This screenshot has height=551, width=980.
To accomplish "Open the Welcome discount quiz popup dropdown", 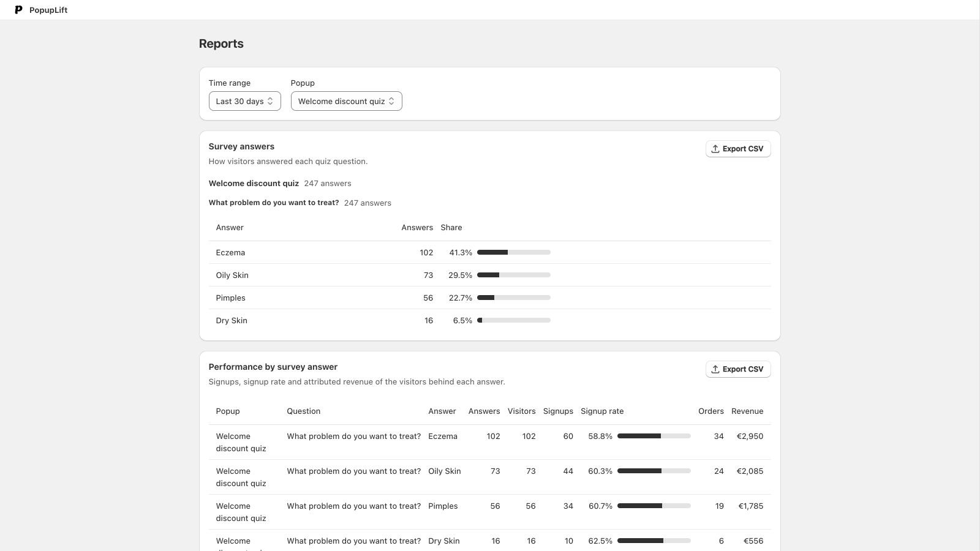I will (346, 101).
